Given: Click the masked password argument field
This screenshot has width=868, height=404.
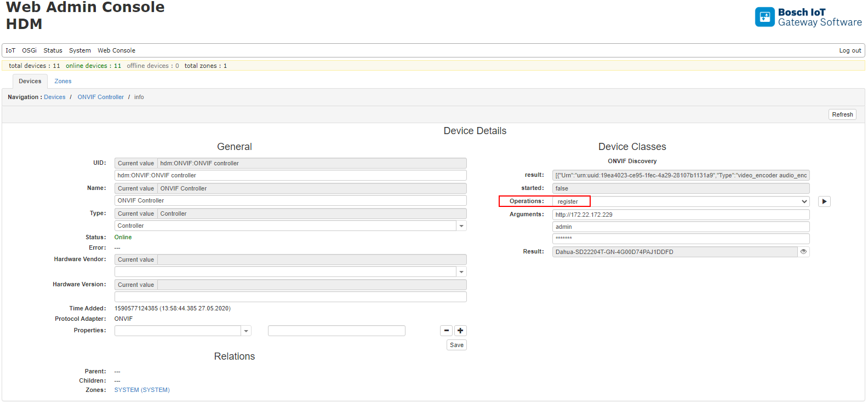Looking at the screenshot, I should tap(681, 239).
